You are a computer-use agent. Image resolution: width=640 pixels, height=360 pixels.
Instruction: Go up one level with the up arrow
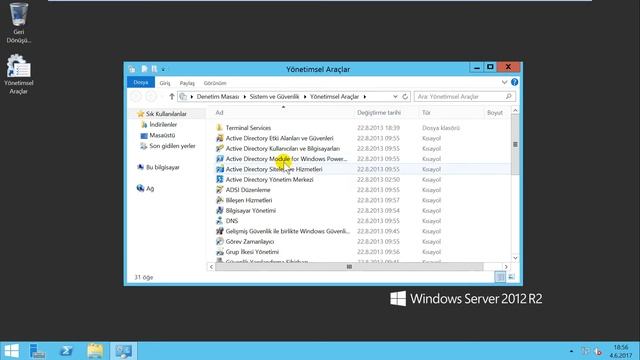coord(172,97)
